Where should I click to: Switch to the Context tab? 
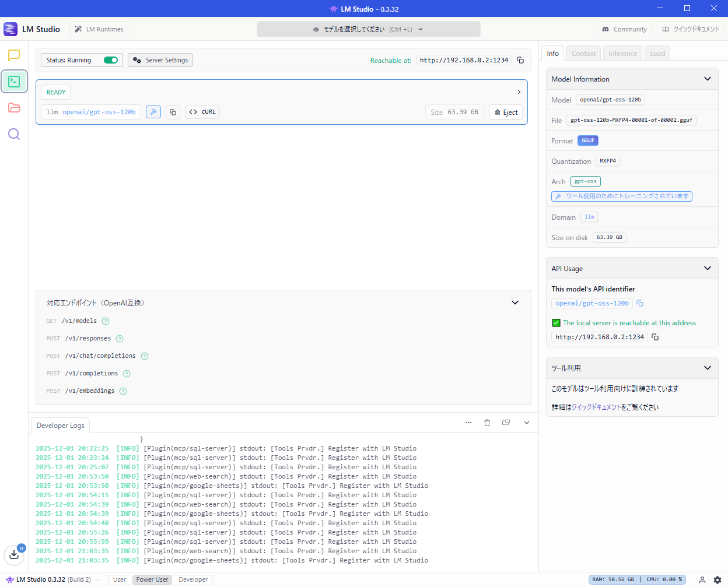[x=583, y=53]
